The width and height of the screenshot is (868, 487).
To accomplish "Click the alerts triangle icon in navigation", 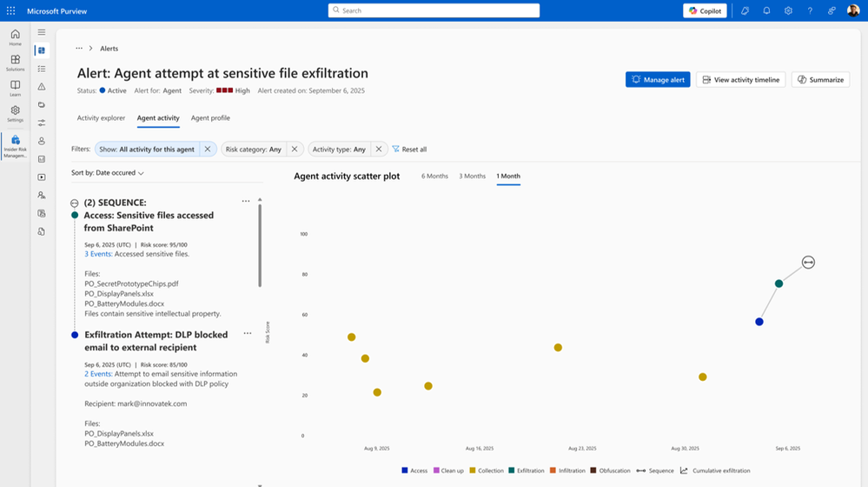I will coord(42,86).
